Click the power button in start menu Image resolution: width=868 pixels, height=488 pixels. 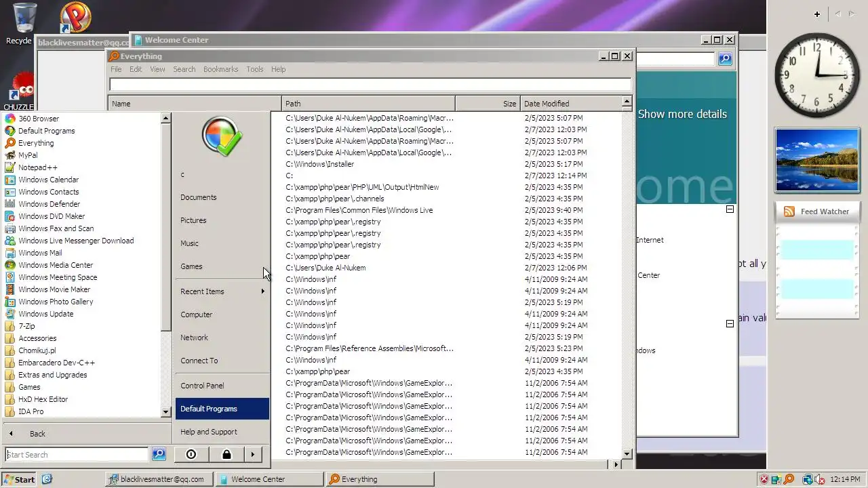(x=191, y=454)
